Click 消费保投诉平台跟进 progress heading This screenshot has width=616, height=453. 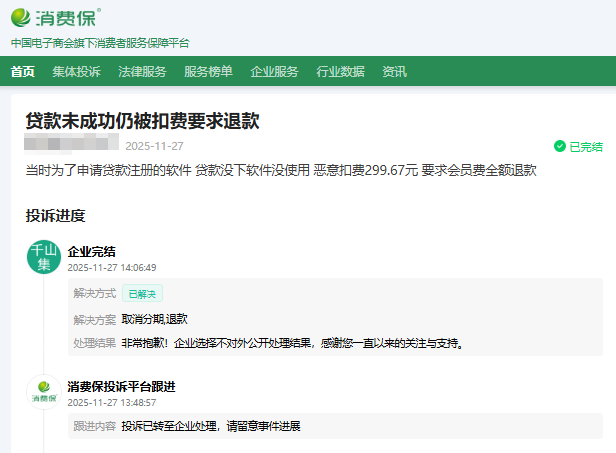[121, 386]
